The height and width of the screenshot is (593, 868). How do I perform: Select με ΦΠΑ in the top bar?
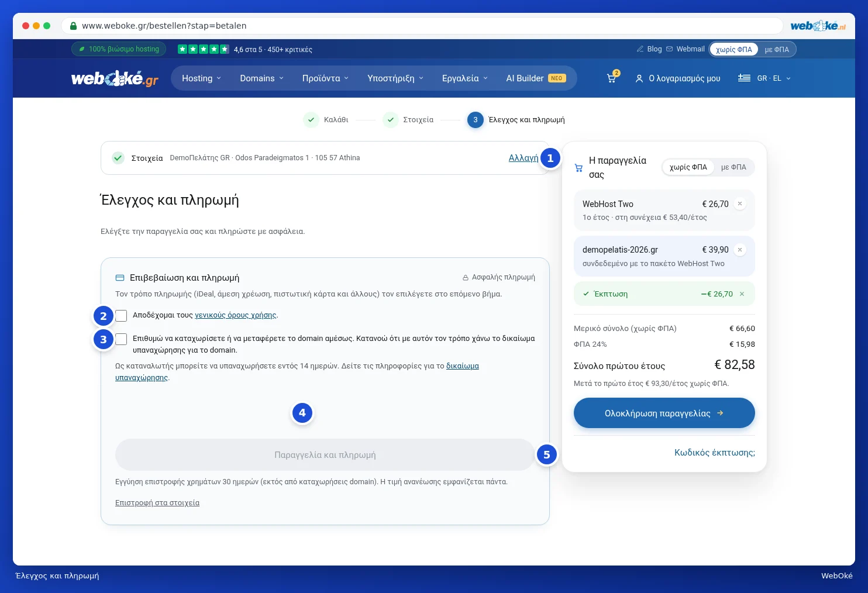[x=777, y=49]
